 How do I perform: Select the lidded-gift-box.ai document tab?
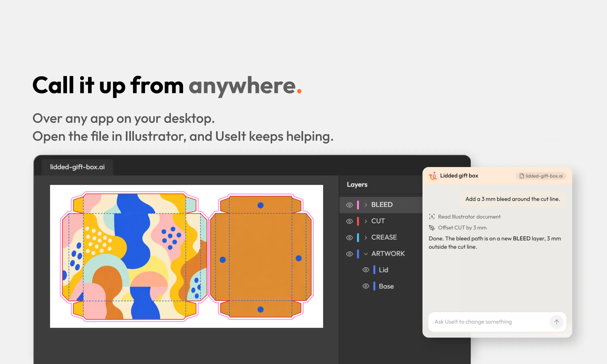pos(77,167)
